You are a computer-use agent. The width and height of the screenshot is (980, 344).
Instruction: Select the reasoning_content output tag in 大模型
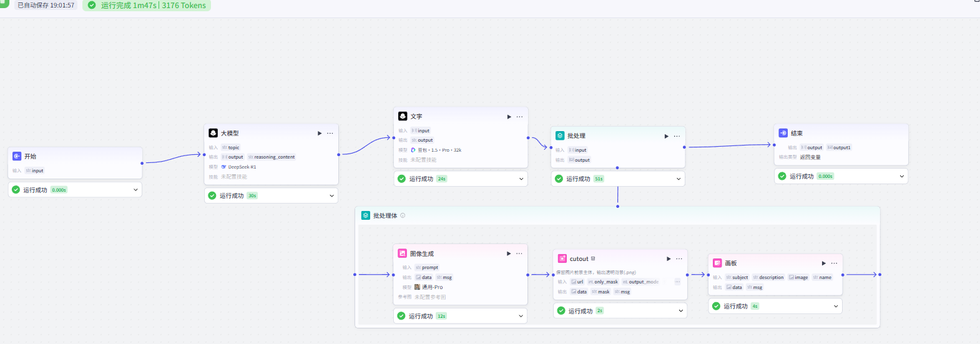coord(272,157)
